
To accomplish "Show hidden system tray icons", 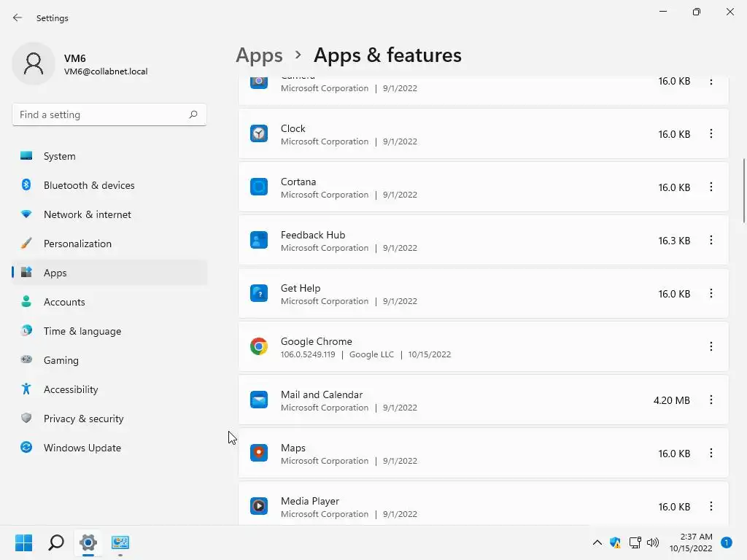I will click(597, 542).
